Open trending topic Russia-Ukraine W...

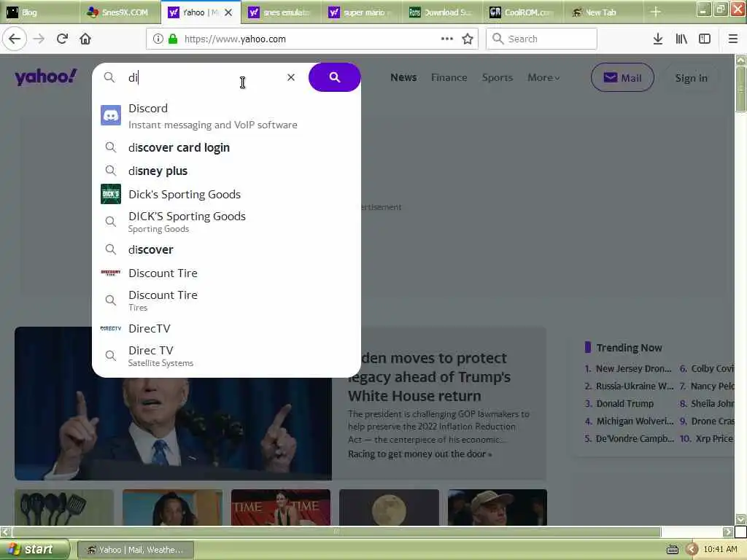[635, 386]
